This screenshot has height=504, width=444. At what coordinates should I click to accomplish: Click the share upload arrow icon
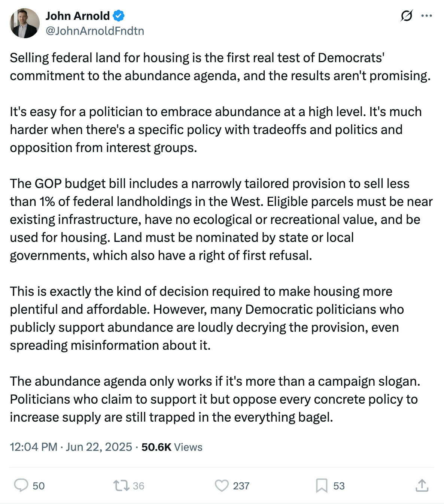422,485
